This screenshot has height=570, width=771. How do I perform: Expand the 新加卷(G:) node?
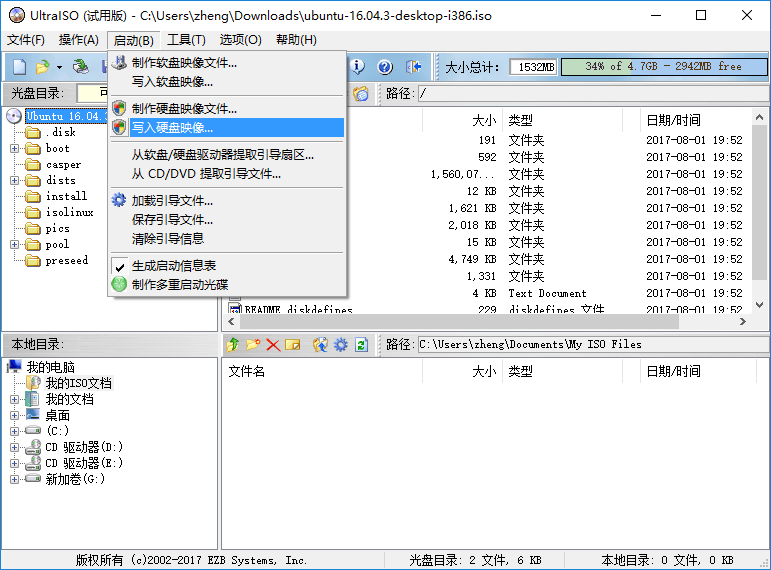pos(14,479)
